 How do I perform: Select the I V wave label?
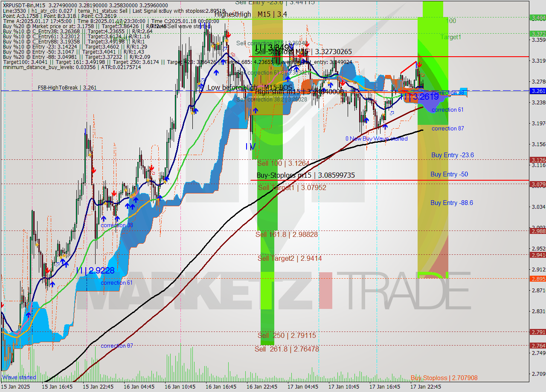(250, 147)
